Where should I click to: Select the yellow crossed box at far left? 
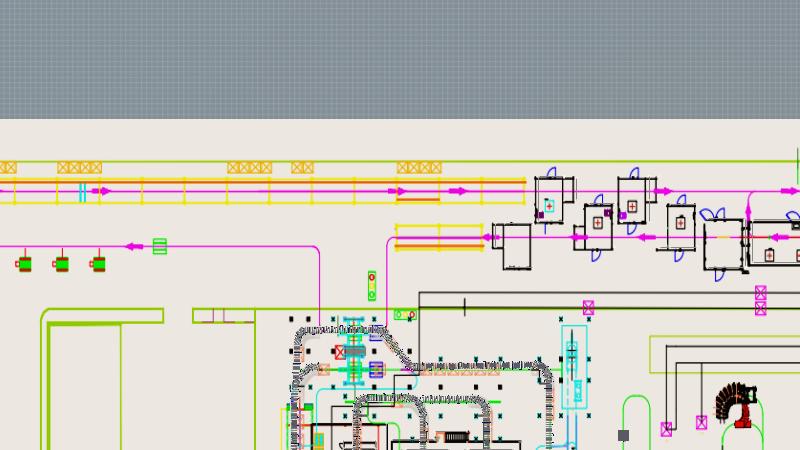point(8,168)
